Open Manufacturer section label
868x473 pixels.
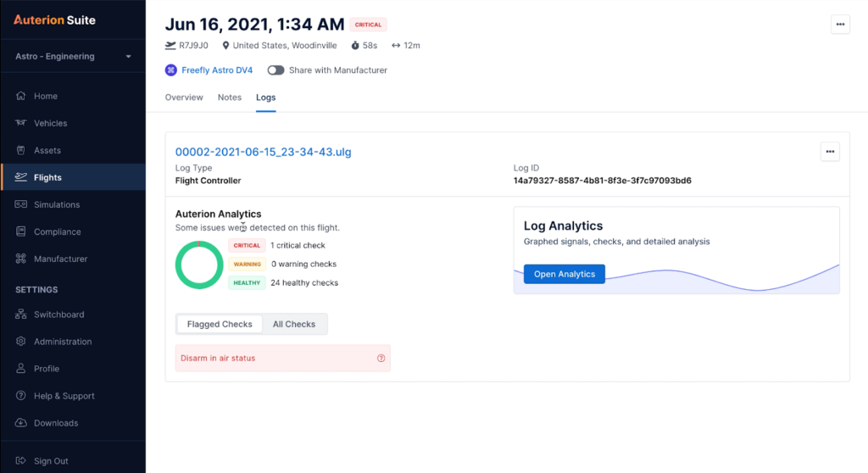pyautogui.click(x=60, y=259)
